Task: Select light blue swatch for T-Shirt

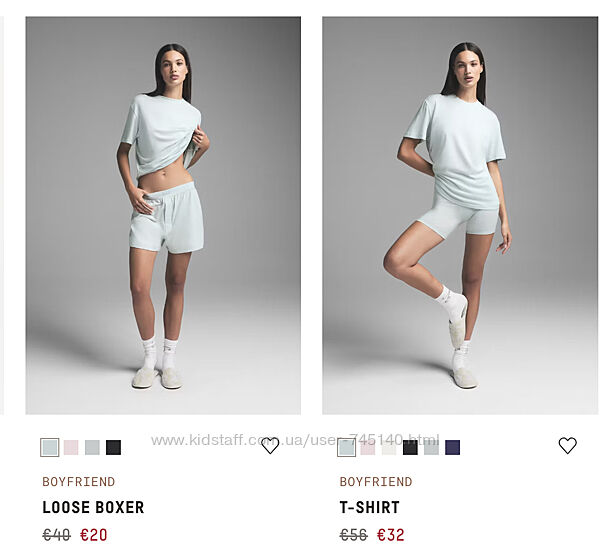Action: [347, 447]
